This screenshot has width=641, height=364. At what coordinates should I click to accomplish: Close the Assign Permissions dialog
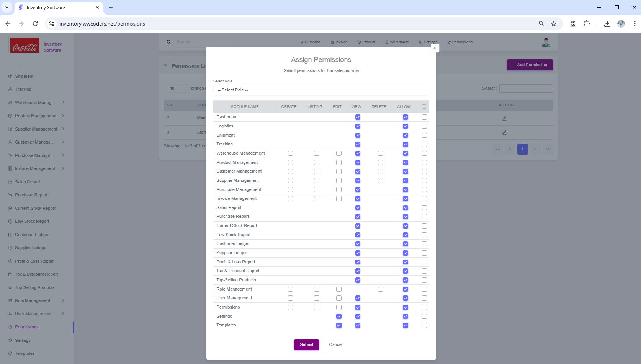435,48
